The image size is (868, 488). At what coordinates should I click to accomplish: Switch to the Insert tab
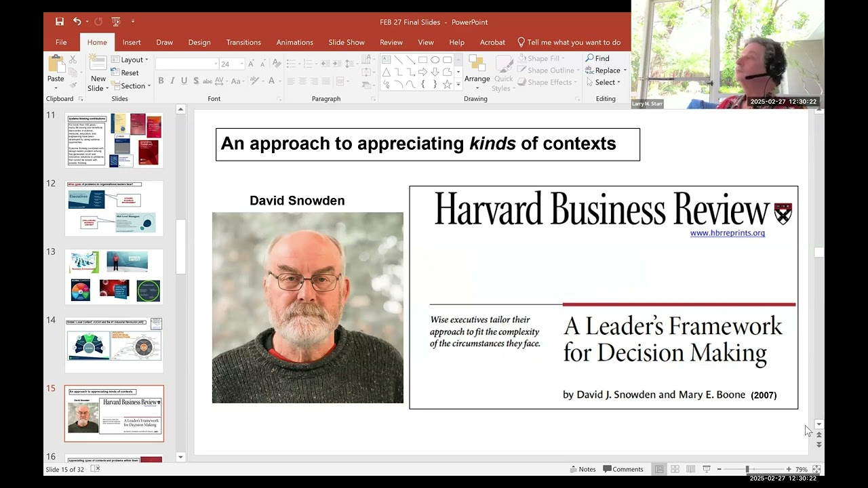coord(132,42)
